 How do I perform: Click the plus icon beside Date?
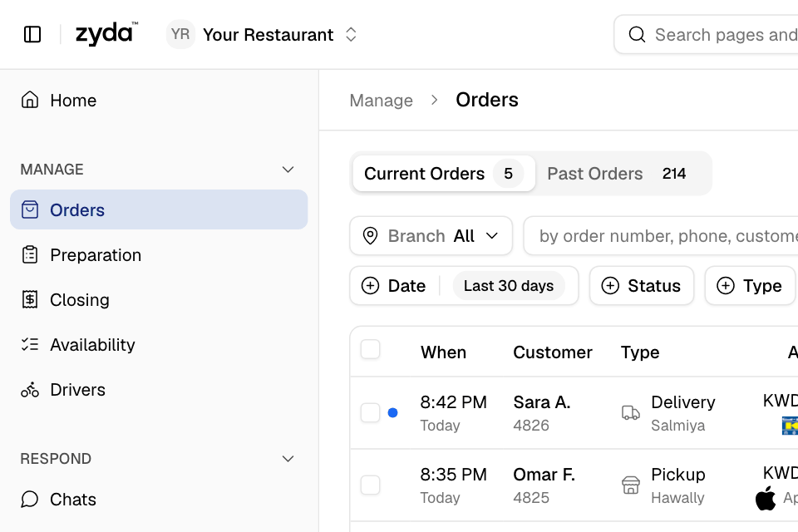tap(370, 286)
